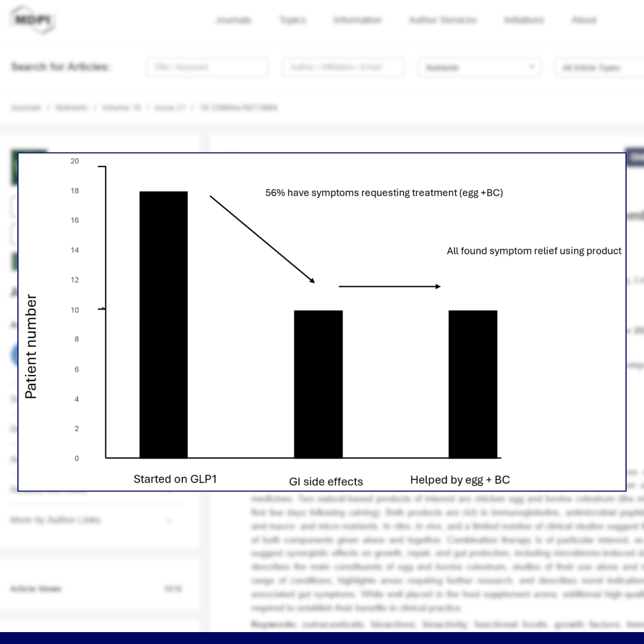This screenshot has height=644, width=644.
Task: Click the y-axis value 20
Action: 75,161
